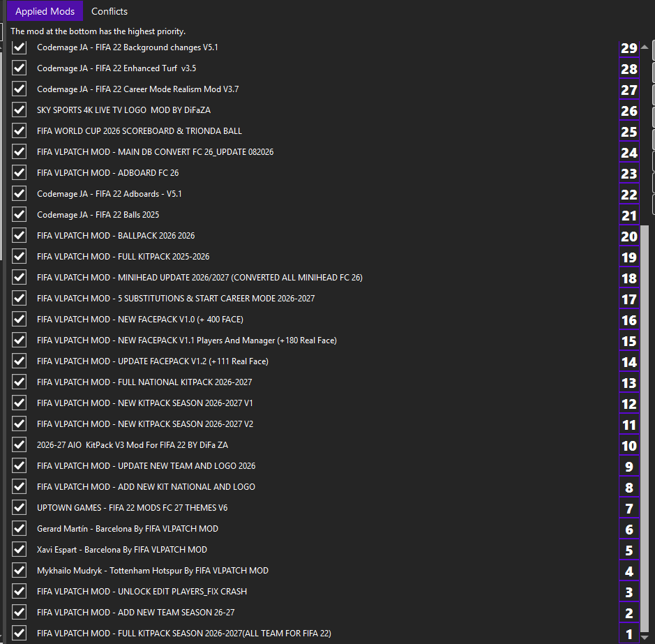Toggle FULL KITPACK SEASON 2026-2027 ALL TEAM checkbox
The image size is (655, 644).
(x=20, y=633)
